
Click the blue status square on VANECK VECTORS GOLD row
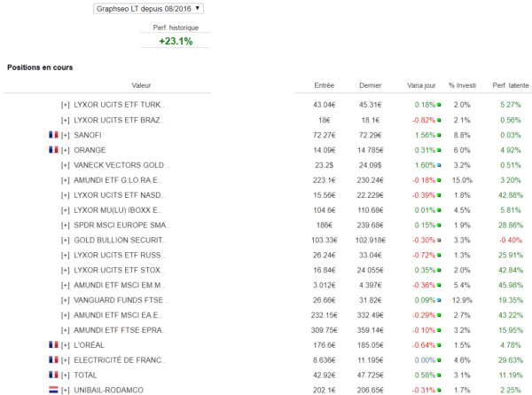439,165
